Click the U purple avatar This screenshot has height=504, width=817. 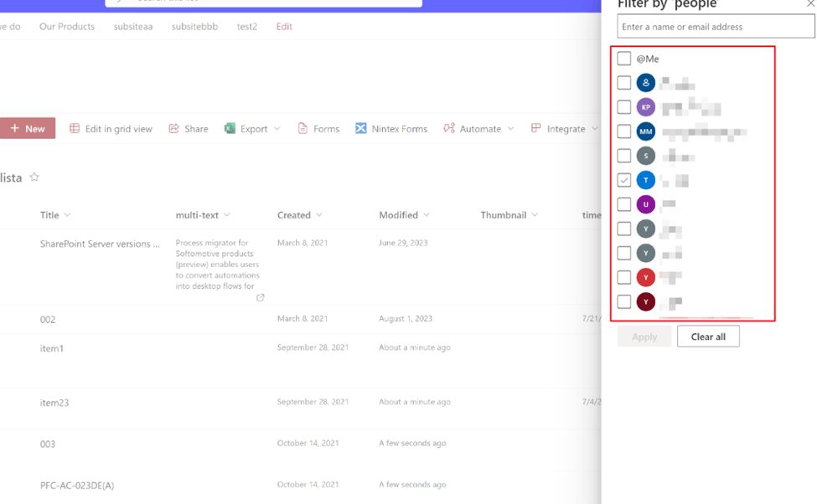point(645,204)
